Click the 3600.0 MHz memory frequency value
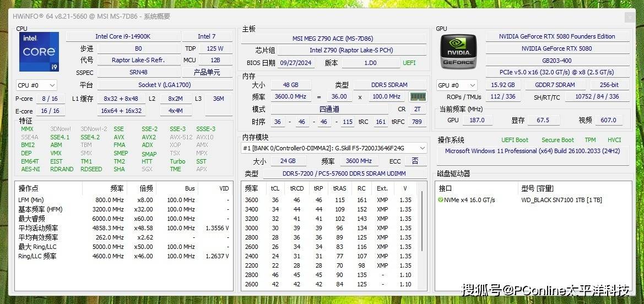This screenshot has width=644, height=304. coord(291,97)
